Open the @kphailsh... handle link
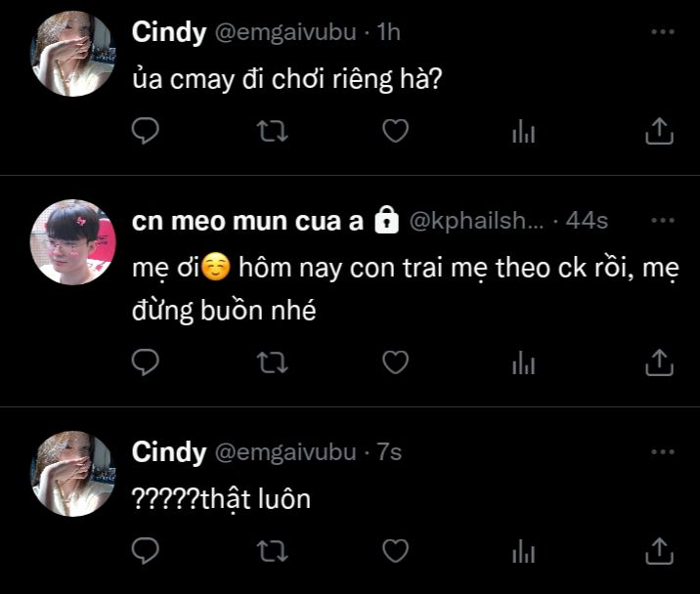This screenshot has height=594, width=700. pyautogui.click(x=474, y=222)
